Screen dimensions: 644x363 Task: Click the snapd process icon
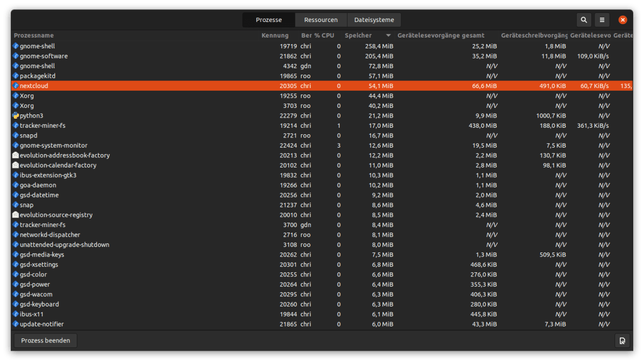coord(16,135)
